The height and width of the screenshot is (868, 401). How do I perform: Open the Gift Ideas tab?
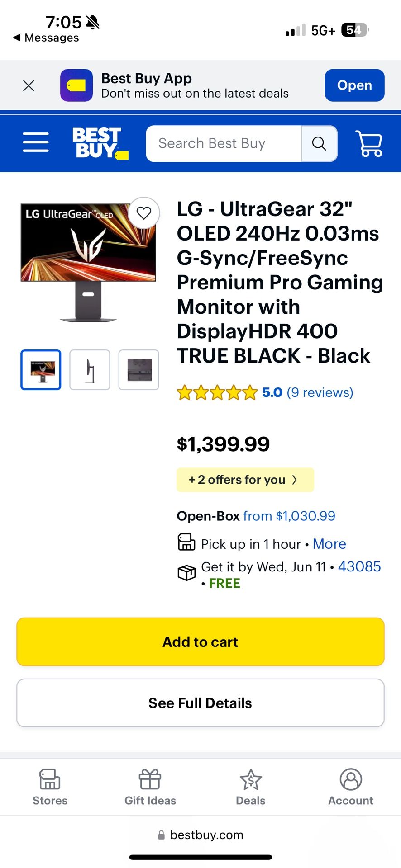[x=150, y=787]
